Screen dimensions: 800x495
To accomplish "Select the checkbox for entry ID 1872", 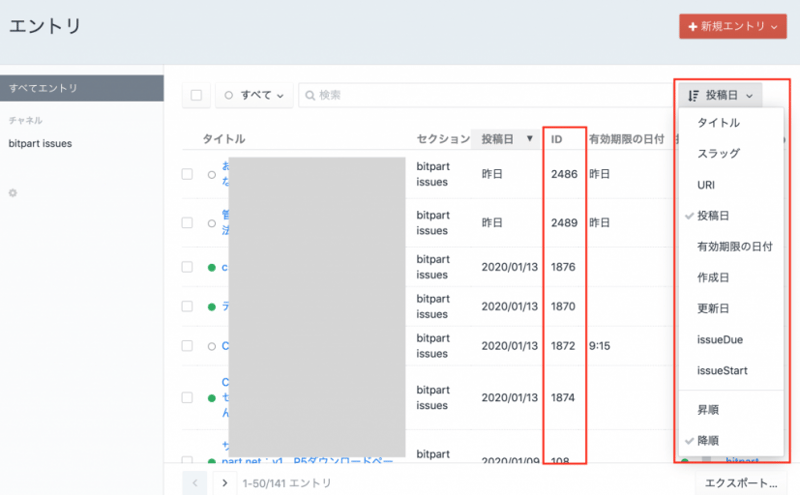I will 187,346.
